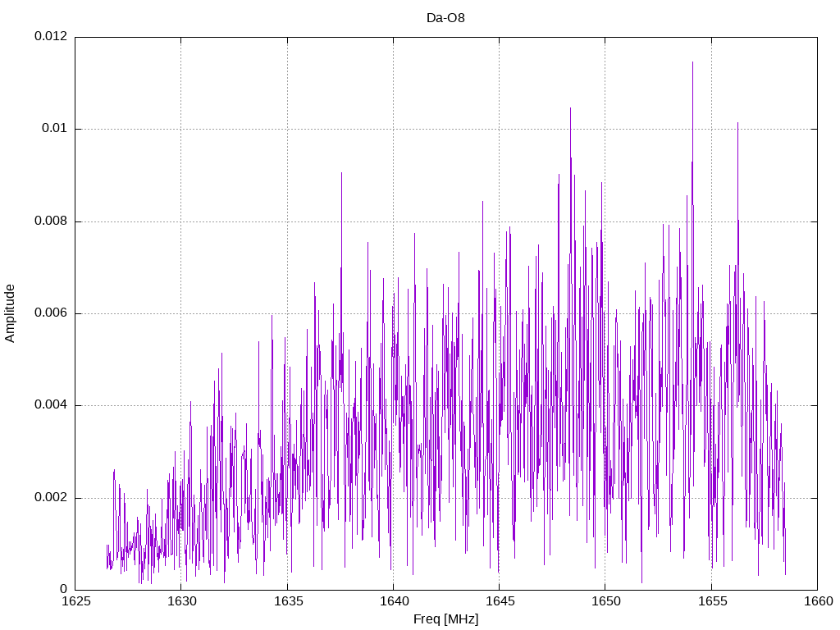840x630 pixels.
Task: Click the x-axis tick label 1640
Action: (x=394, y=601)
